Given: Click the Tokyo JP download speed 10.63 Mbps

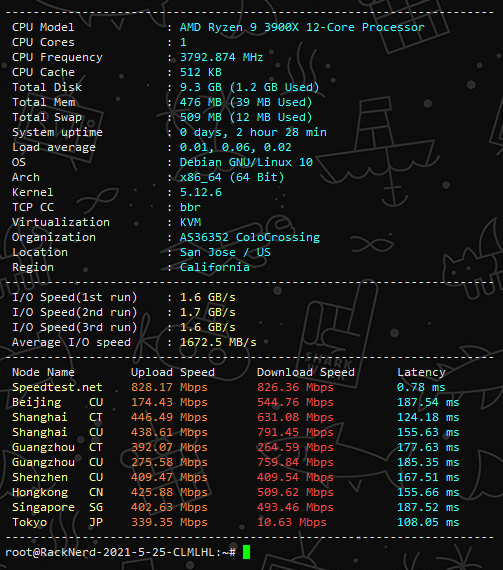Looking at the screenshot, I should tap(292, 522).
